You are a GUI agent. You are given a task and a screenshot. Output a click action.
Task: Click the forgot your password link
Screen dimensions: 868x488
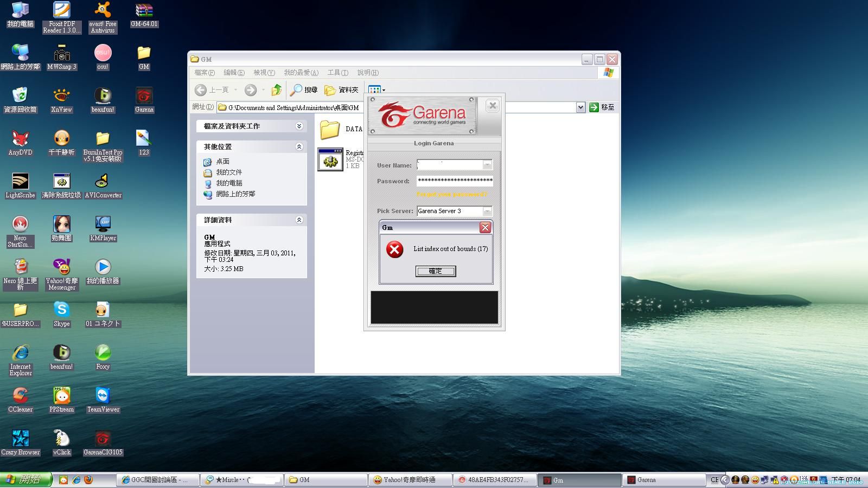click(x=451, y=195)
